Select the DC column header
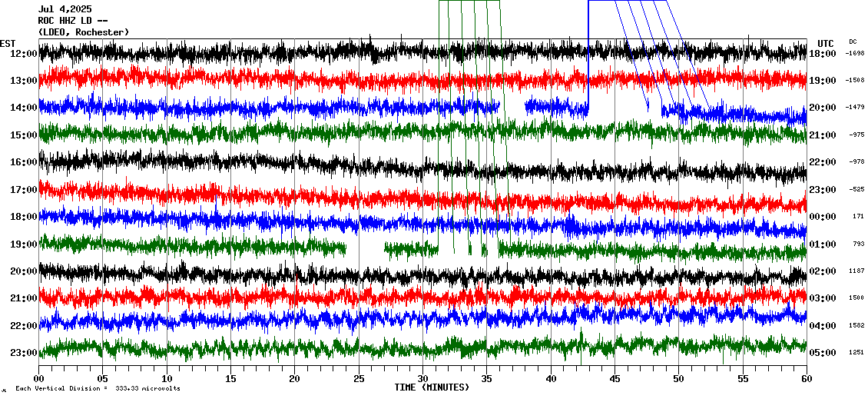The height and width of the screenshot is (399, 868). point(853,42)
